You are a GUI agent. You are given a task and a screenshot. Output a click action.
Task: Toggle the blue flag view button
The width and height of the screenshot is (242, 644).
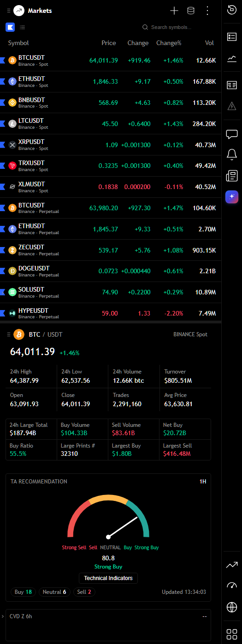point(10,27)
